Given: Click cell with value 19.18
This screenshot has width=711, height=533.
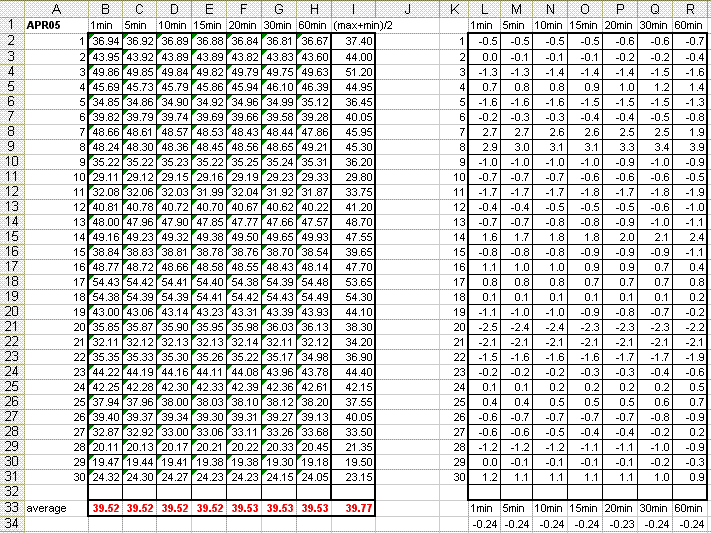Looking at the screenshot, I should pyautogui.click(x=314, y=462).
